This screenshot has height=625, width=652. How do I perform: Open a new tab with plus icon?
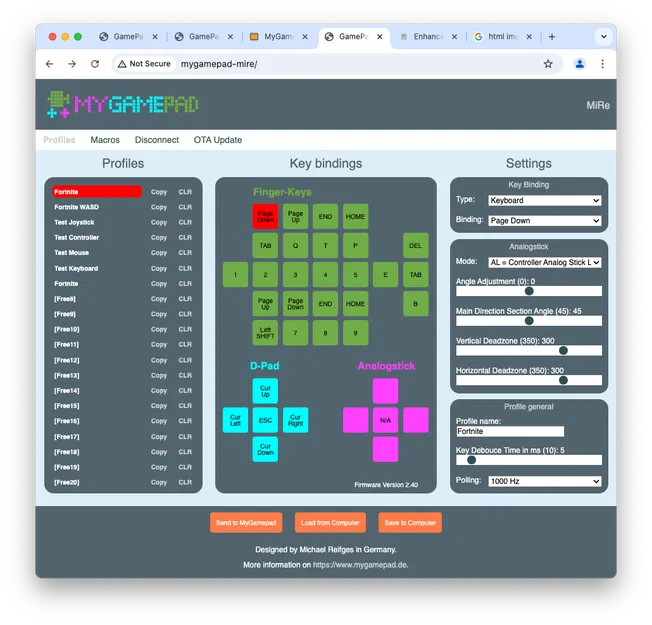click(x=552, y=37)
